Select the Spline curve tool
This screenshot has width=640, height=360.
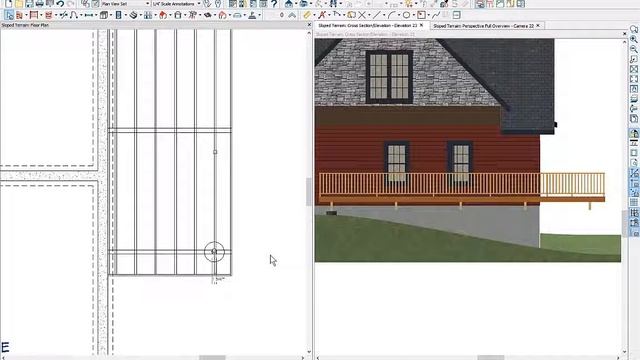pyautogui.click(x=436, y=16)
